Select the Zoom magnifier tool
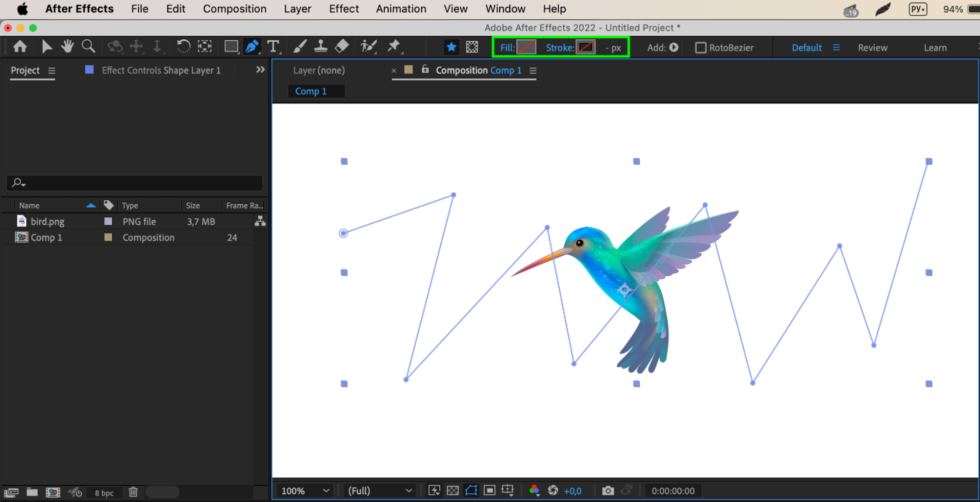The height and width of the screenshot is (502, 980). (88, 47)
